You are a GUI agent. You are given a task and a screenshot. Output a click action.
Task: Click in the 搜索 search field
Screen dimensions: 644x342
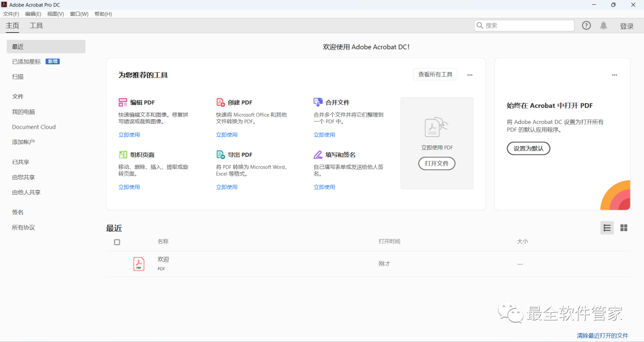(524, 26)
